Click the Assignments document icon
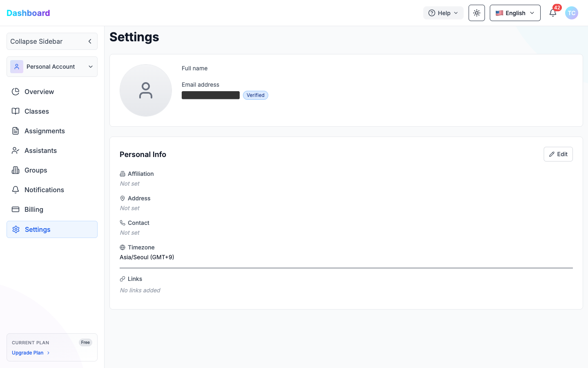The image size is (588, 368). [x=16, y=131]
